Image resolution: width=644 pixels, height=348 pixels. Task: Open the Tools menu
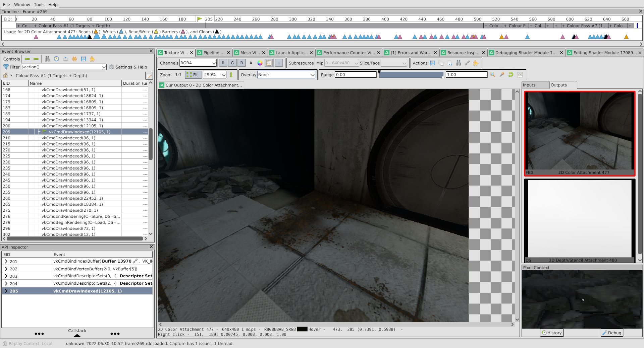39,4
